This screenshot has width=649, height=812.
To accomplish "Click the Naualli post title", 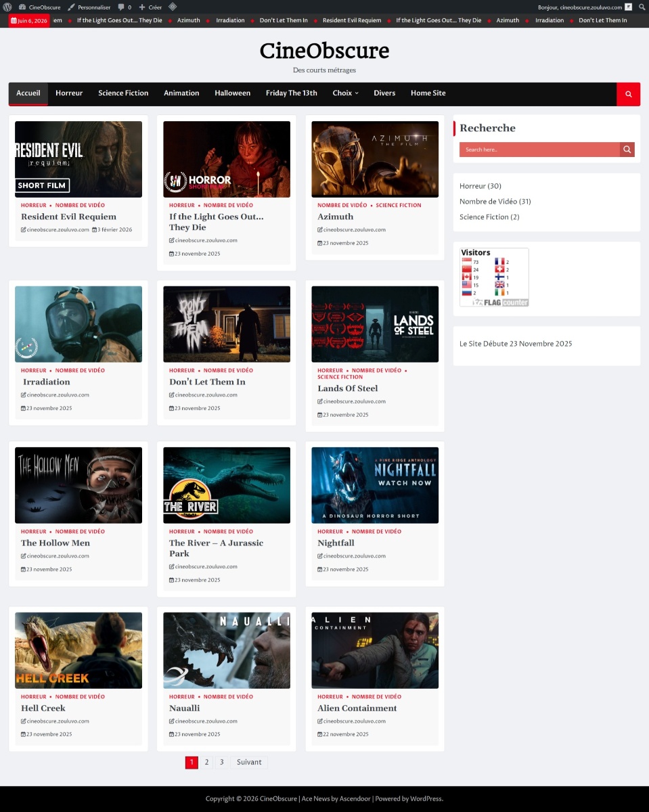I will point(185,708).
